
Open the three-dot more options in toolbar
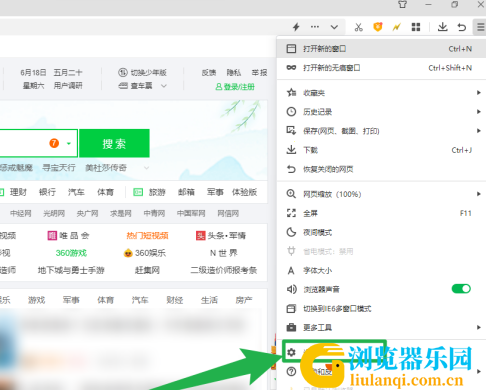(x=315, y=27)
